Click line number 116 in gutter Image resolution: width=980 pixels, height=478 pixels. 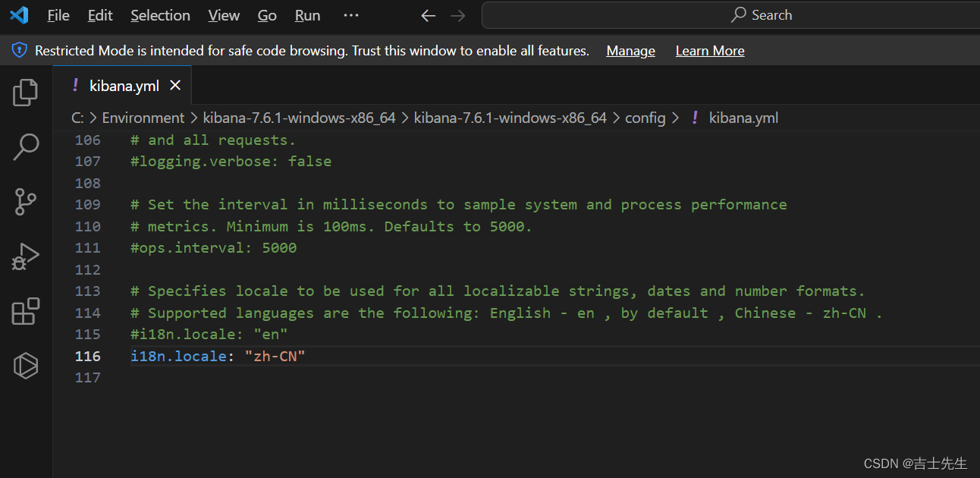[88, 356]
